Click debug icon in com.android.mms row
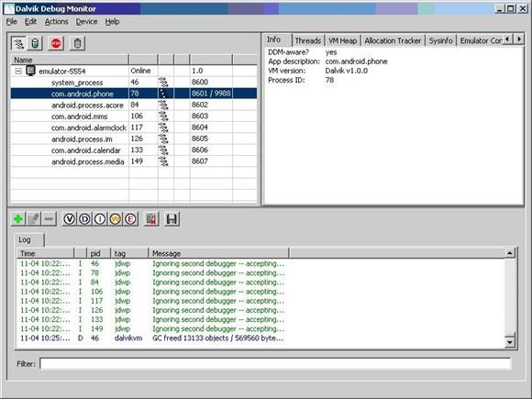Image resolution: width=532 pixels, height=399 pixels. click(x=163, y=116)
